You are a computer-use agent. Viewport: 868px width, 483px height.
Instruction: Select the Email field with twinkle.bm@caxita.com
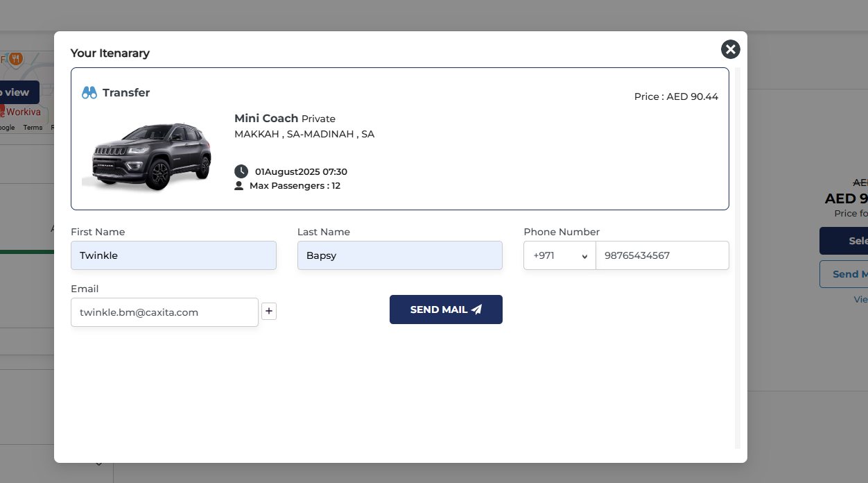[x=164, y=312]
